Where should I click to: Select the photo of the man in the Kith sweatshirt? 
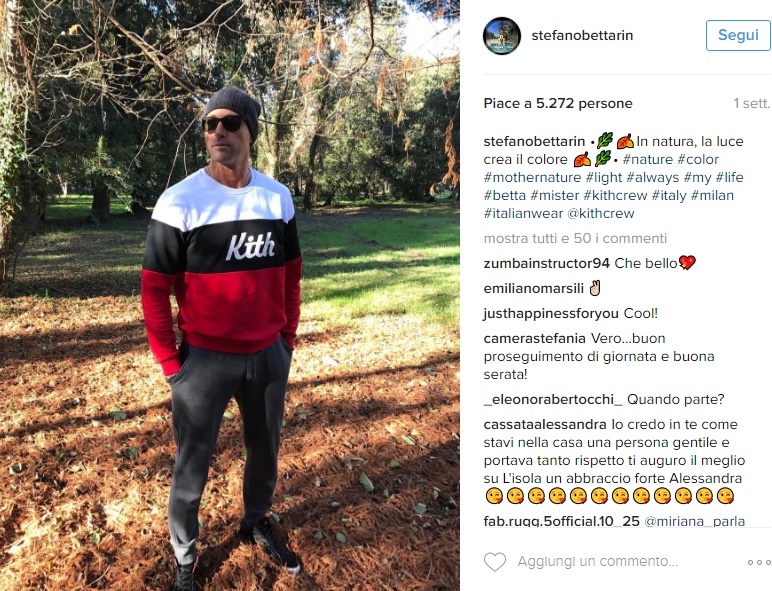[x=230, y=296]
